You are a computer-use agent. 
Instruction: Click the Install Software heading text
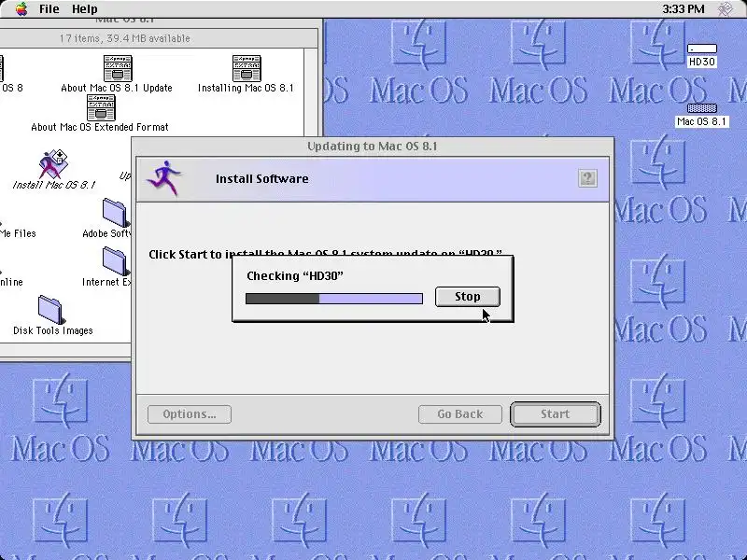pyautogui.click(x=262, y=179)
